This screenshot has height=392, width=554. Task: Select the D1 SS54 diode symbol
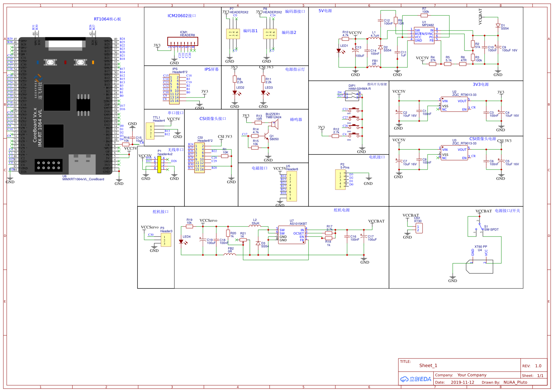pyautogui.click(x=498, y=26)
